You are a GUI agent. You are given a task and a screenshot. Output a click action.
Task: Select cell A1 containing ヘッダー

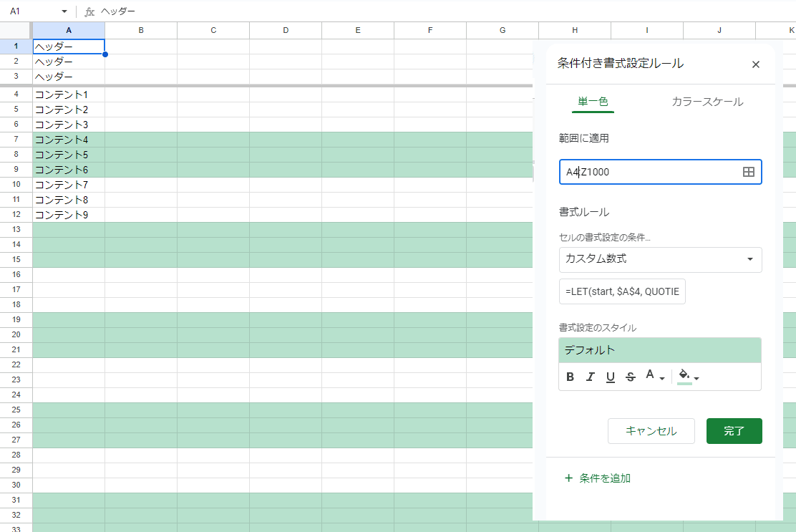(x=69, y=46)
